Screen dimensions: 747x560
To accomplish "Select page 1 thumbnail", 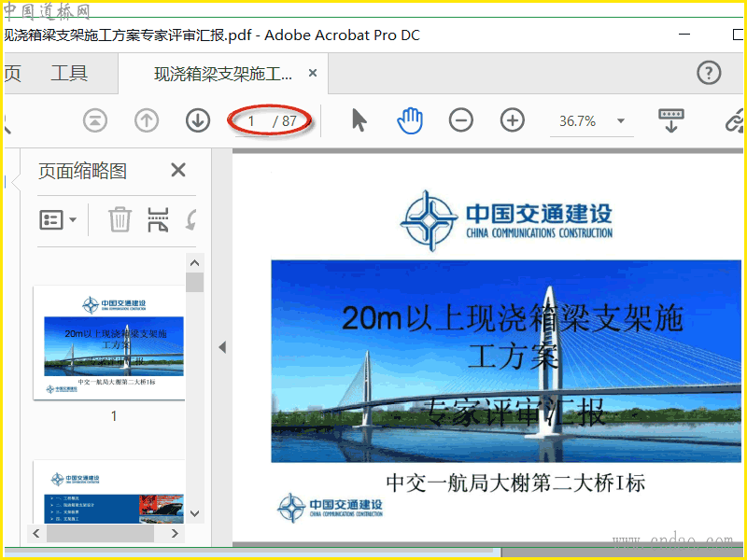I will pyautogui.click(x=109, y=343).
